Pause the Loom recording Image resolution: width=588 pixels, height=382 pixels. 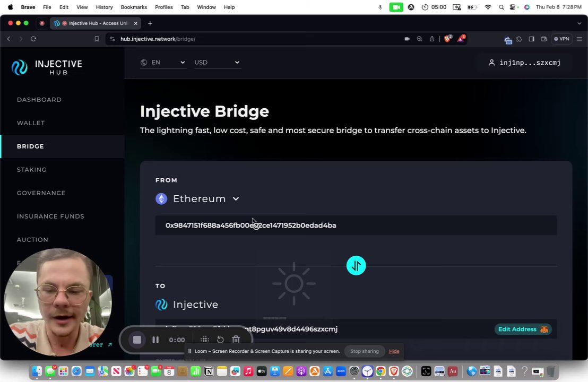155,340
